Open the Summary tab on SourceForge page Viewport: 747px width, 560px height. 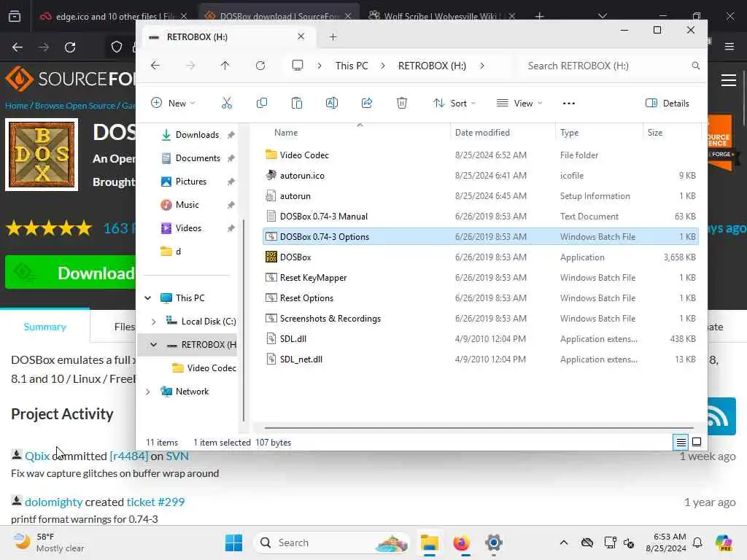tap(44, 327)
